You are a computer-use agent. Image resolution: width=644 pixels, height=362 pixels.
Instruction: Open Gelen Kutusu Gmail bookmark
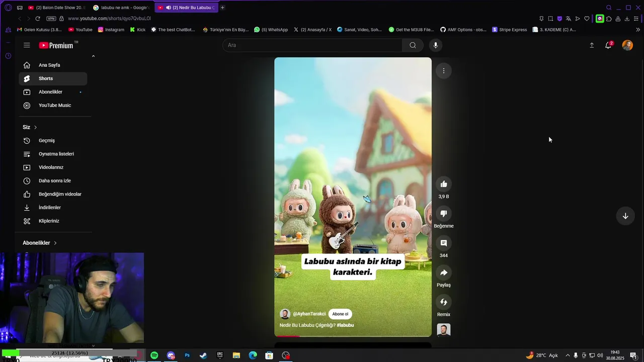click(x=39, y=30)
